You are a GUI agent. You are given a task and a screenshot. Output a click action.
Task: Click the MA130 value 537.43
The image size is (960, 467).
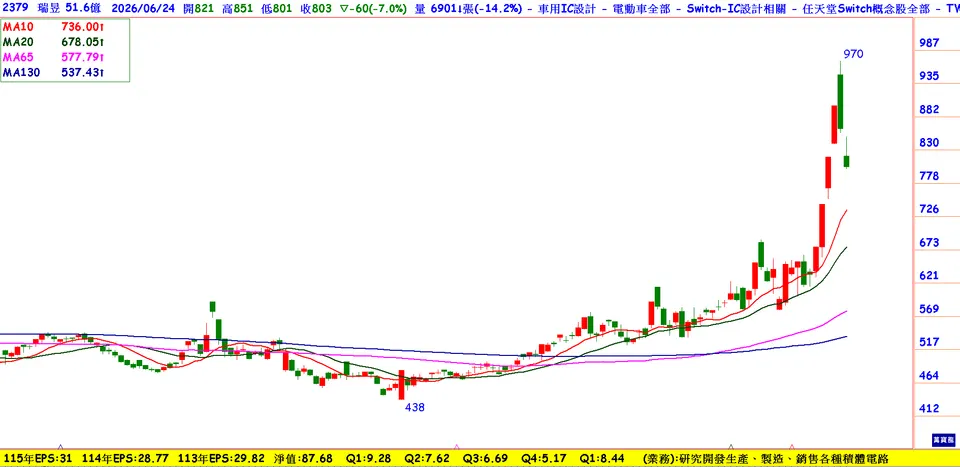[x=83, y=72]
